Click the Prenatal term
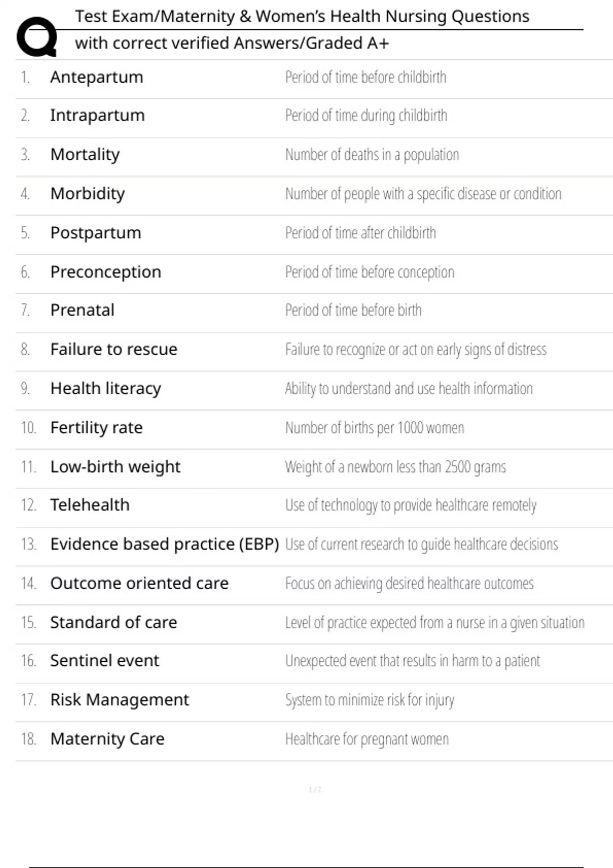The image size is (613, 868). pyautogui.click(x=82, y=310)
